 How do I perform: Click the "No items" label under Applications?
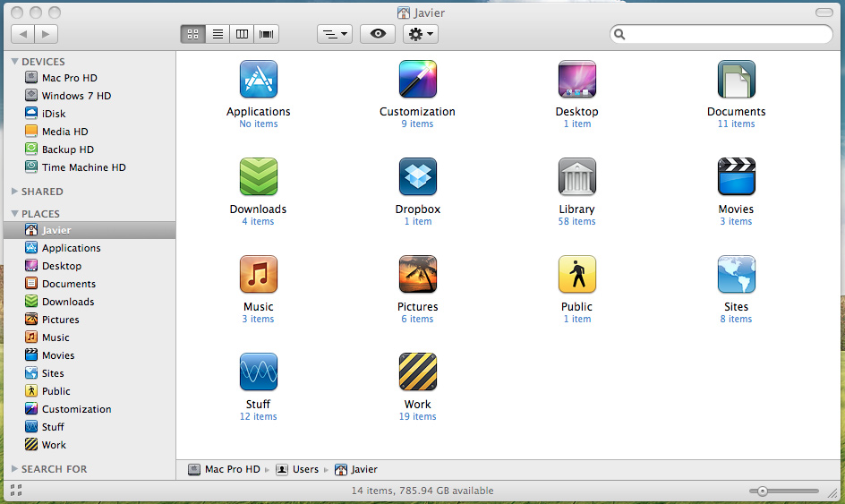coord(259,124)
